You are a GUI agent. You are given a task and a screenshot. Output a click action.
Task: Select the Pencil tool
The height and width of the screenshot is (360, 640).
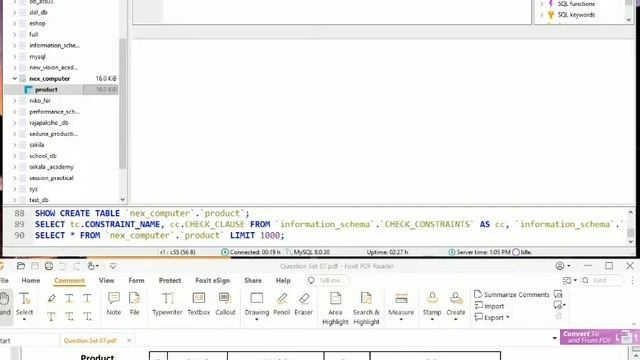tap(282, 304)
